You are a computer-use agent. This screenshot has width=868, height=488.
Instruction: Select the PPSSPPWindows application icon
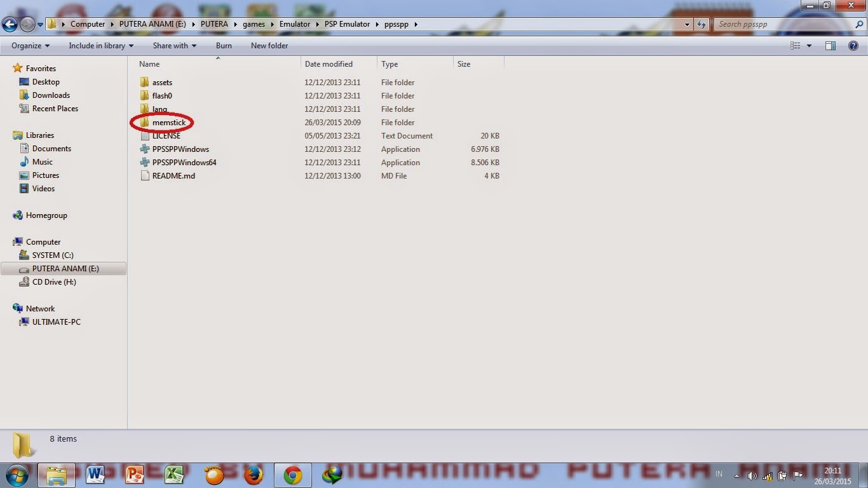[x=144, y=149]
